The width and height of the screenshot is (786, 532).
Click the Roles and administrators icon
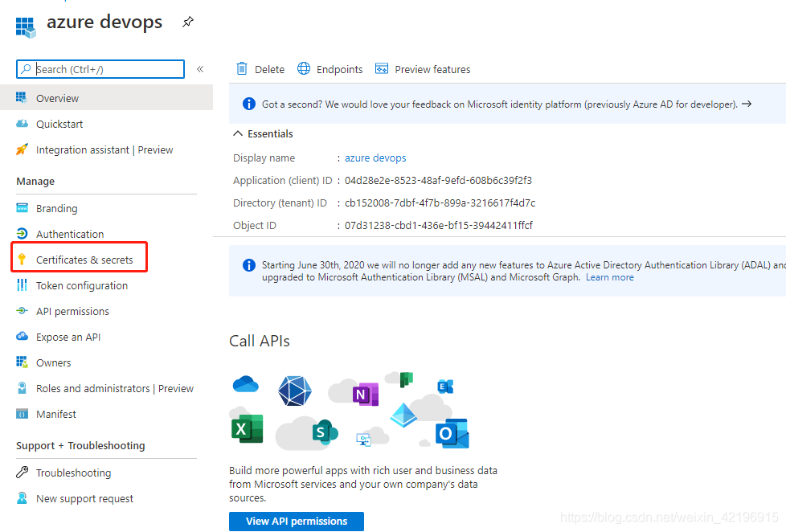[22, 387]
